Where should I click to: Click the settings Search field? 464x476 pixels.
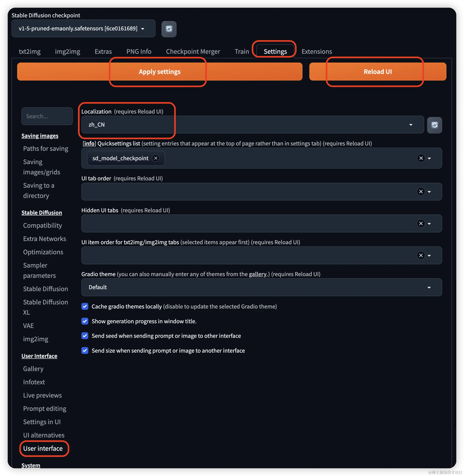pyautogui.click(x=47, y=116)
